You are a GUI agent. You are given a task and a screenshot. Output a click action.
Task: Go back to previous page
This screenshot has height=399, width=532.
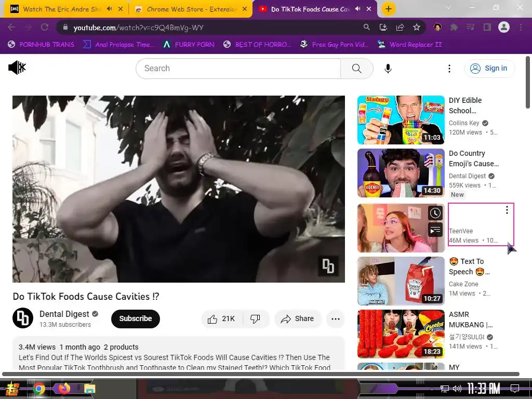coord(11,27)
